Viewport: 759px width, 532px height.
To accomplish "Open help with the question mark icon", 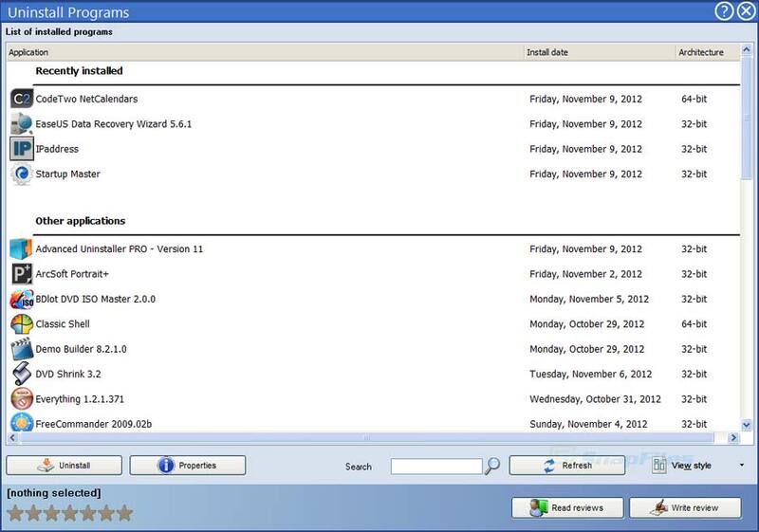I will [x=724, y=11].
